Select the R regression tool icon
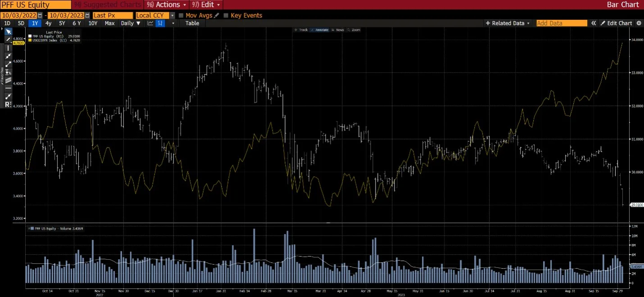644x297 pixels. [x=8, y=104]
